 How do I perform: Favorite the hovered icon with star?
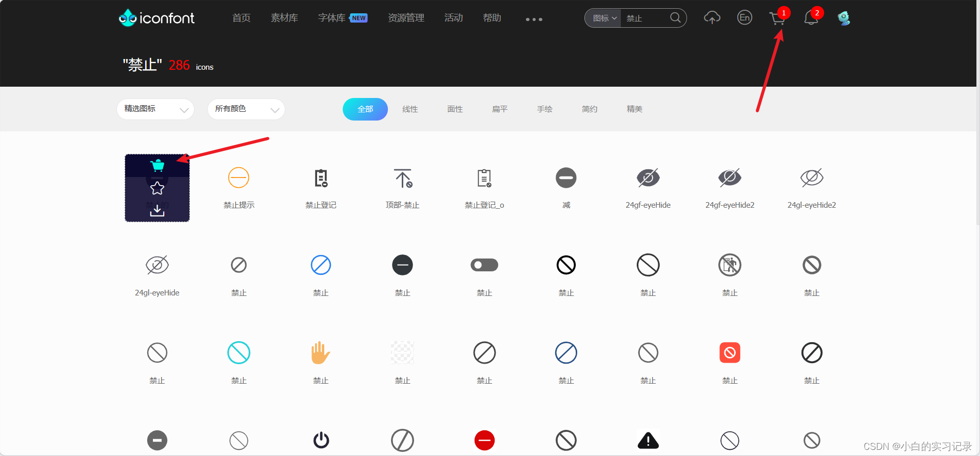click(x=157, y=188)
